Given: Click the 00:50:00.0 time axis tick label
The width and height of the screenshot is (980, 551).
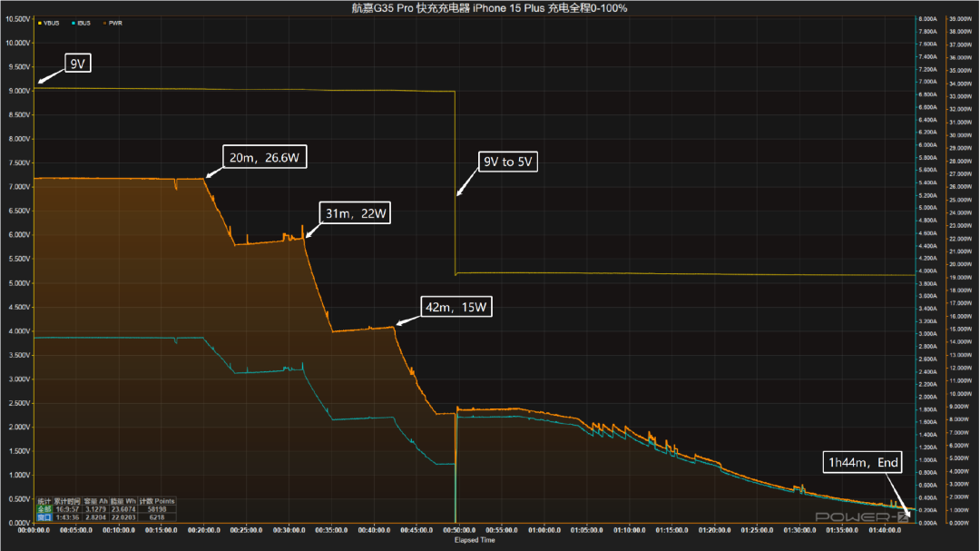Looking at the screenshot, I should [x=459, y=530].
